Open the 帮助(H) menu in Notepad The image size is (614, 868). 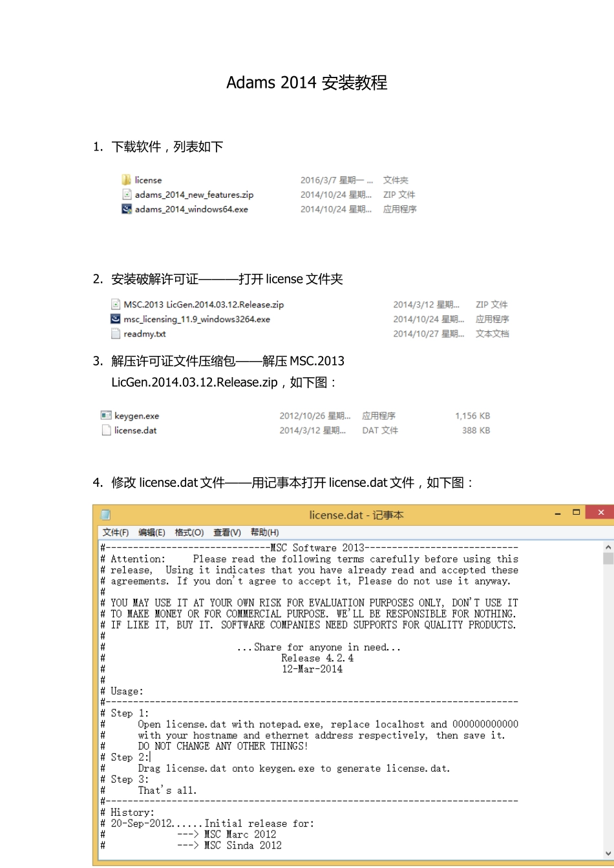pyautogui.click(x=264, y=532)
